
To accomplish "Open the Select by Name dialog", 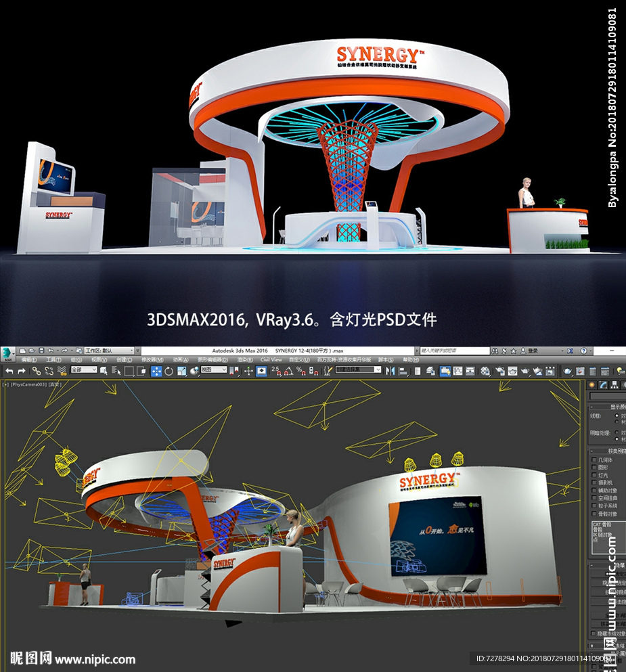I will [116, 371].
